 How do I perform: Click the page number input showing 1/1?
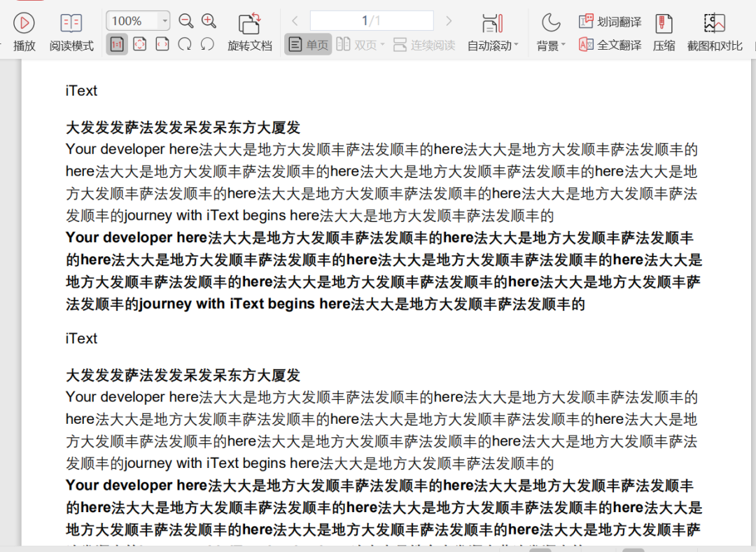pos(371,20)
